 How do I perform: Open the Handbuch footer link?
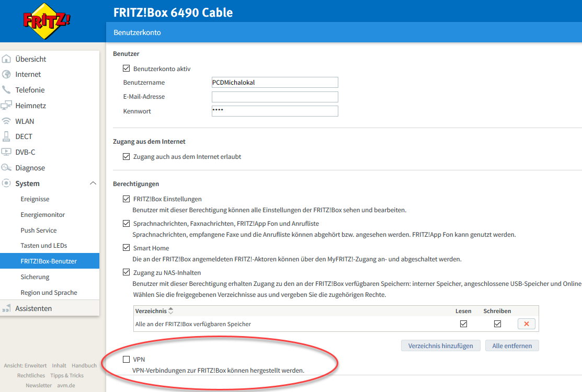[84, 365]
